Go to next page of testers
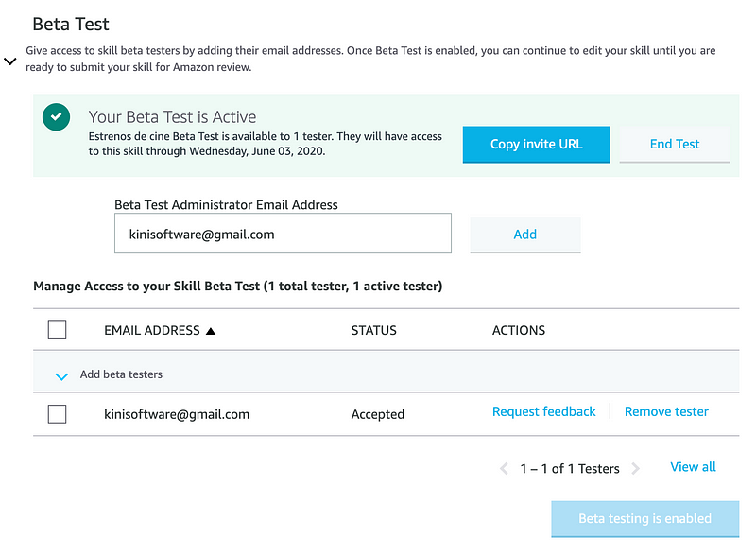 pos(636,469)
